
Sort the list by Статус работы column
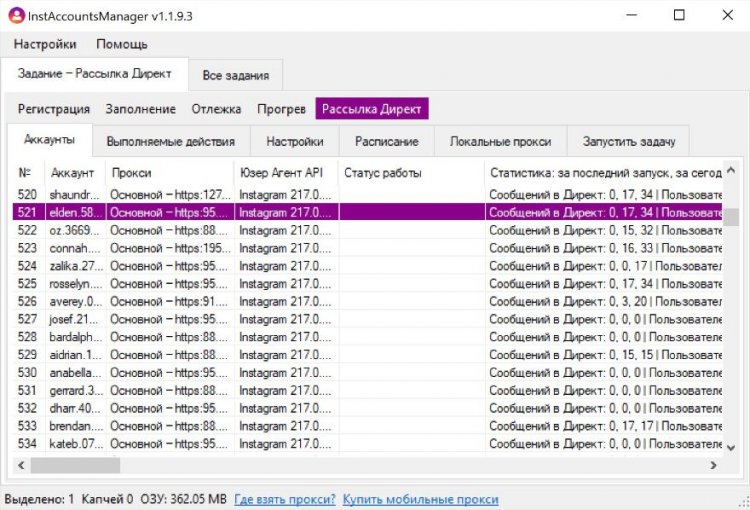(x=383, y=173)
